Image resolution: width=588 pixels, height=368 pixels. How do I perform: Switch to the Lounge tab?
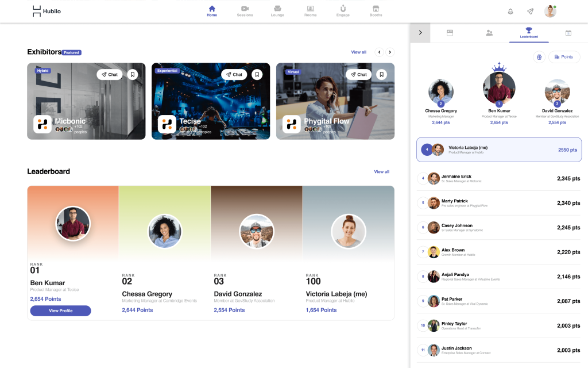(x=277, y=11)
